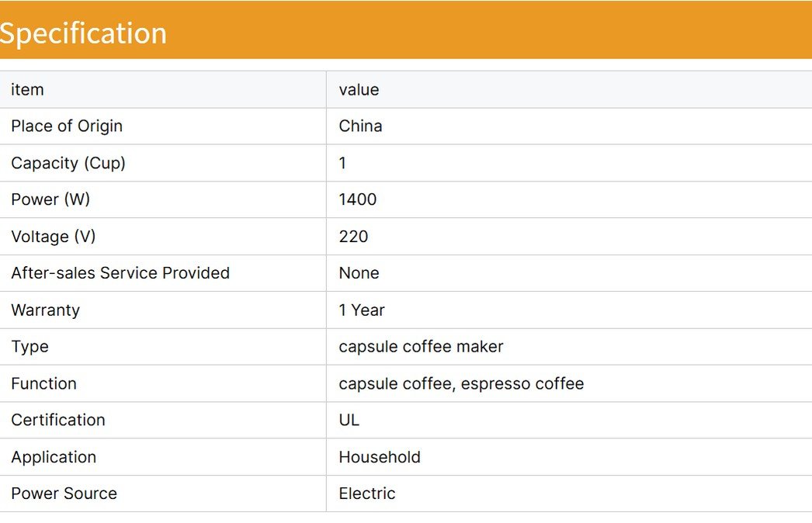
Task: Select the None value cell
Action: pos(359,273)
